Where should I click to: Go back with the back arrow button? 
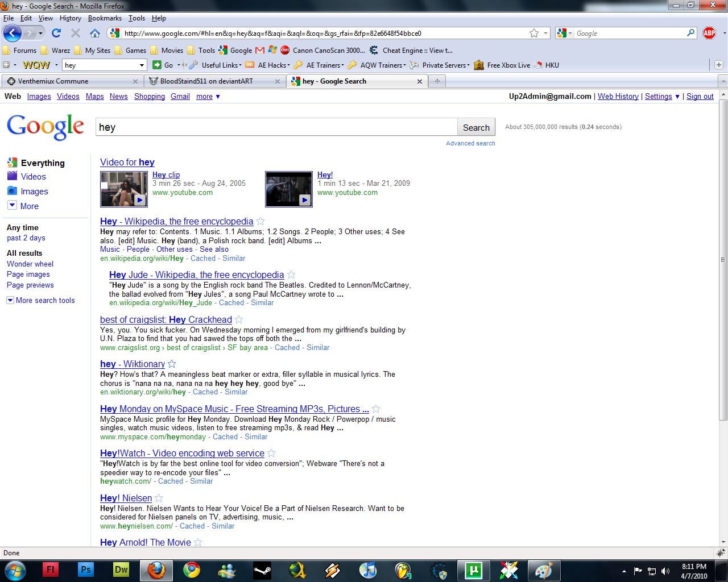coord(12,33)
